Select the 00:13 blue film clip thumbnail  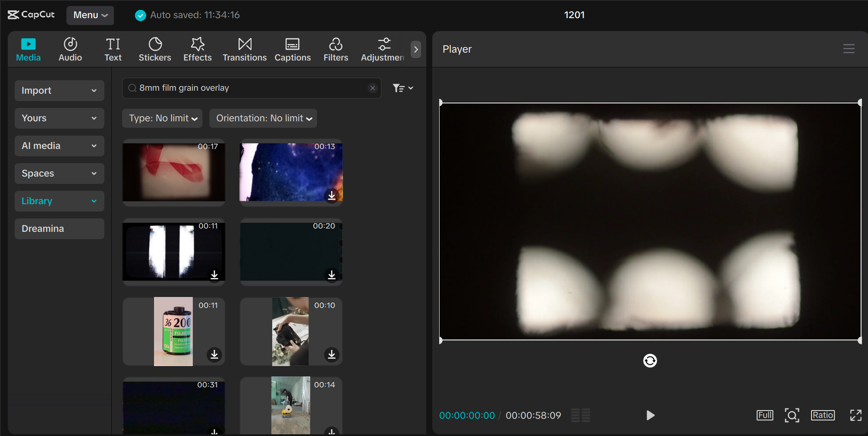point(291,172)
